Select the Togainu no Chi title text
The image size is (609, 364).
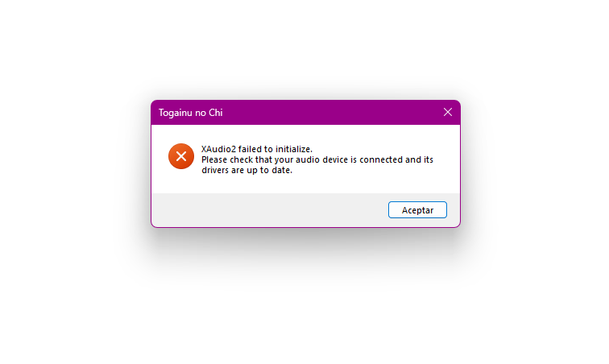[190, 113]
